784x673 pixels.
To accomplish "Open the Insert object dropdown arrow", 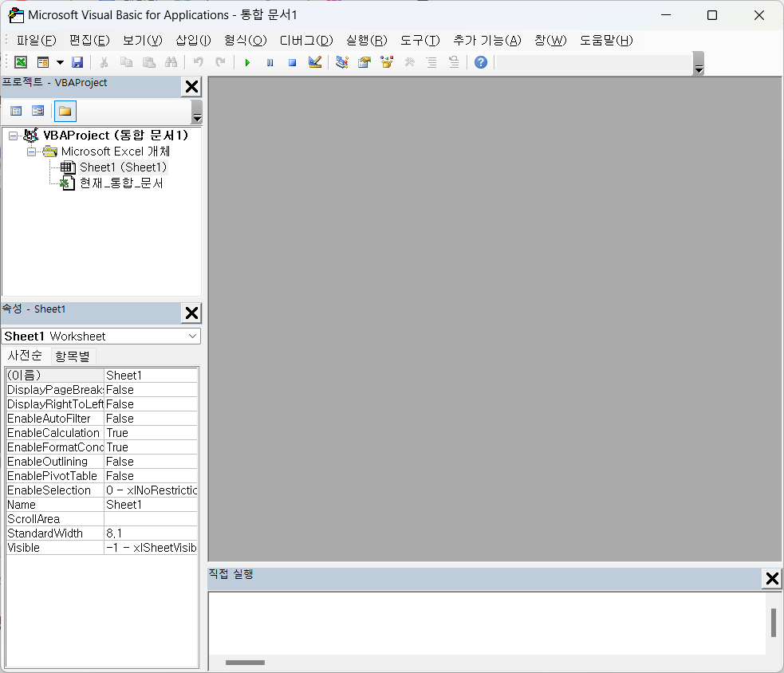I will pos(60,62).
